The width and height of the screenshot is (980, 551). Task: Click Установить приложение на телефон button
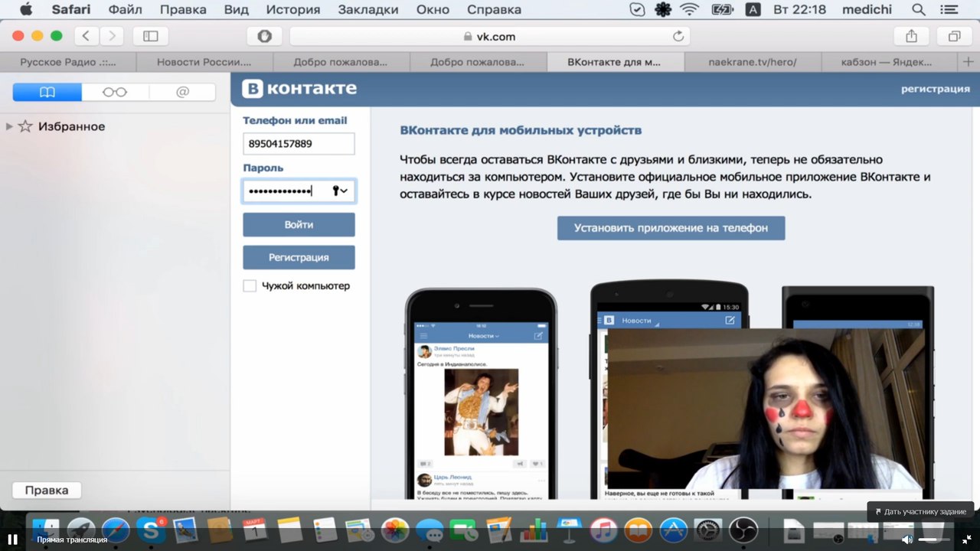[x=671, y=228]
